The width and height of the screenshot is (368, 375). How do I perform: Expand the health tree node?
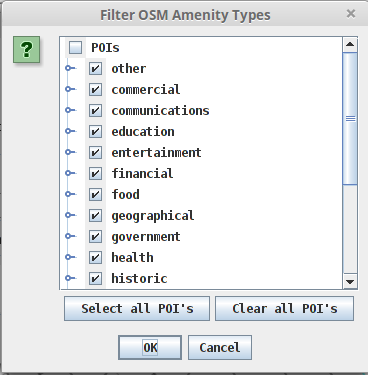tap(69, 257)
